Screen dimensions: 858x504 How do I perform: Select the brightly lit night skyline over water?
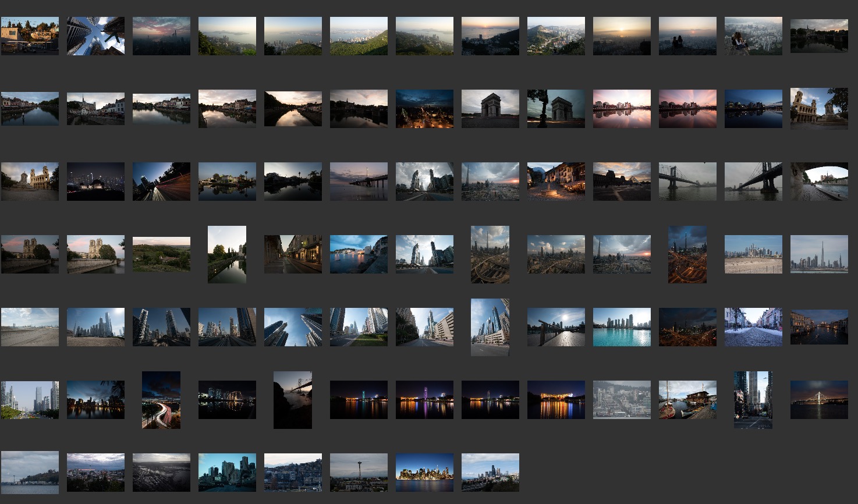(x=424, y=473)
